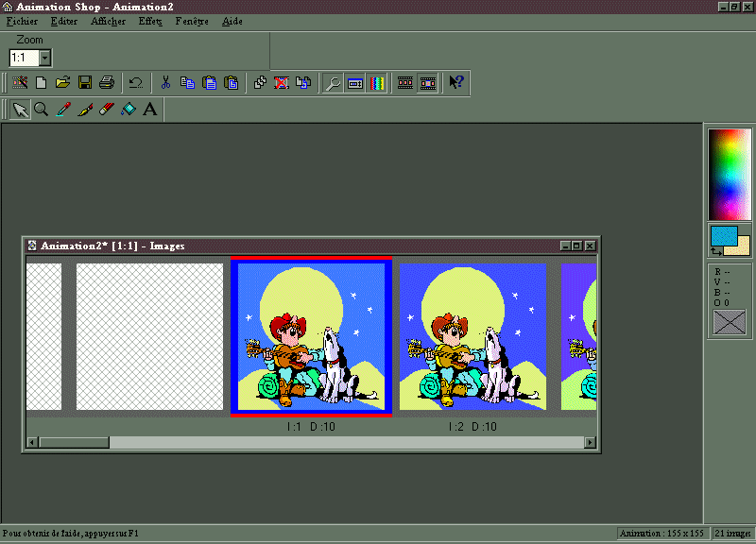Open the Editer menu

[x=64, y=21]
